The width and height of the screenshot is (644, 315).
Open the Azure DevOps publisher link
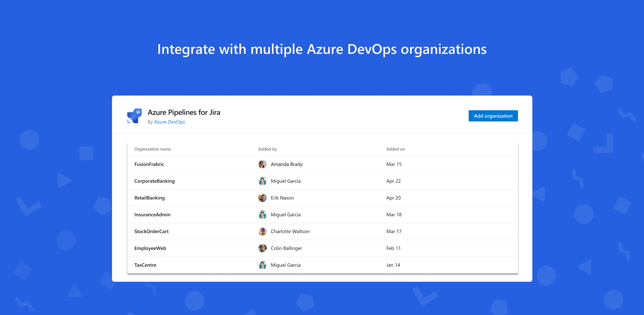pyautogui.click(x=169, y=122)
